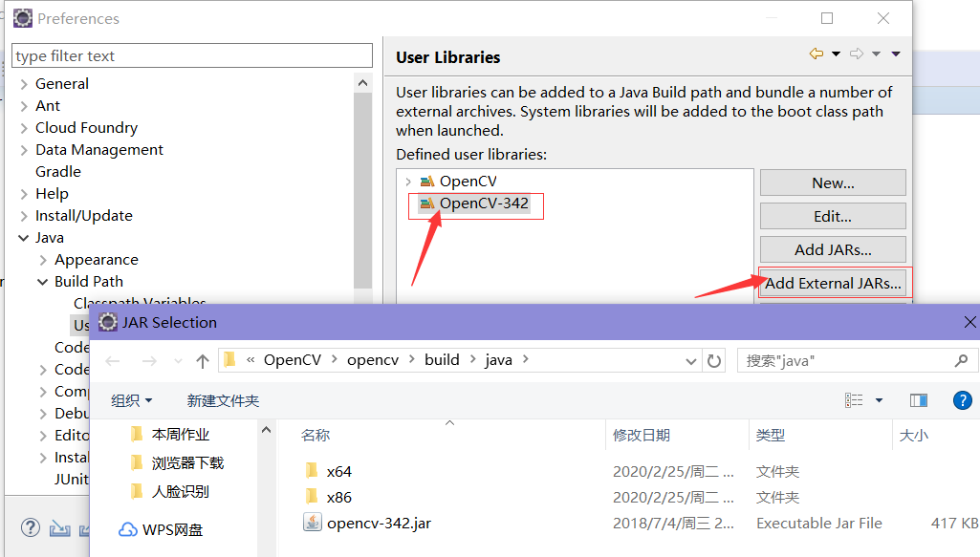This screenshot has height=557, width=980.
Task: Expand the Data Management node
Action: coord(24,150)
